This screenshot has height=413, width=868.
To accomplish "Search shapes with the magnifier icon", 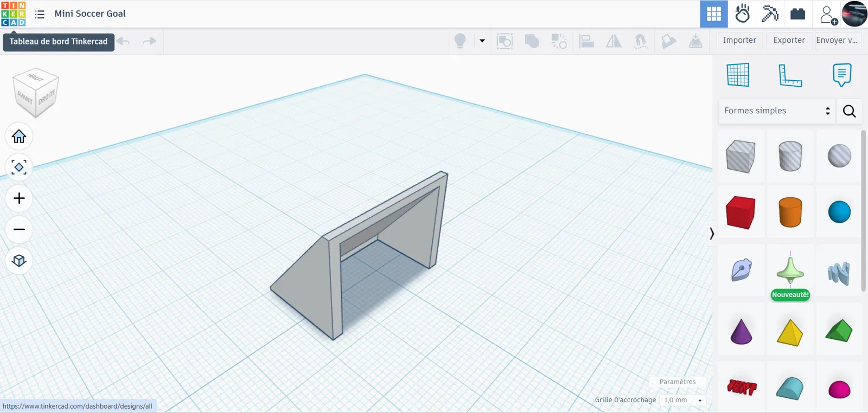I will click(850, 111).
